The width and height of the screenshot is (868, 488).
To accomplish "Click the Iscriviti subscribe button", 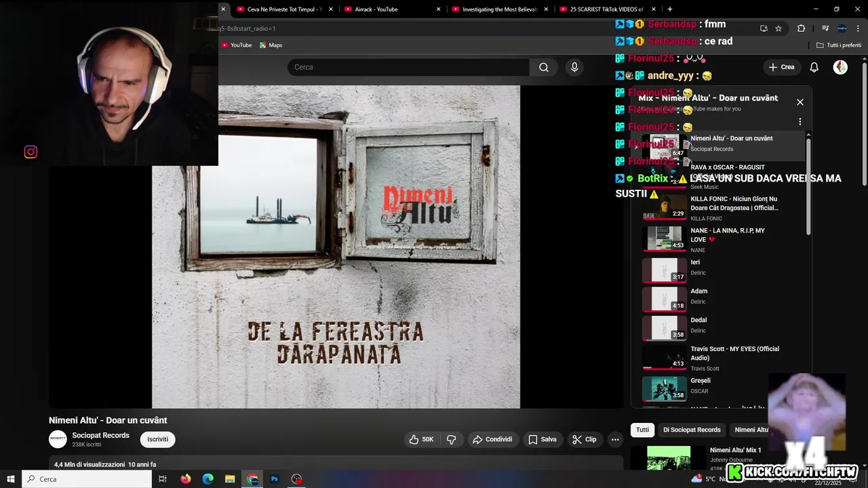I will click(157, 439).
